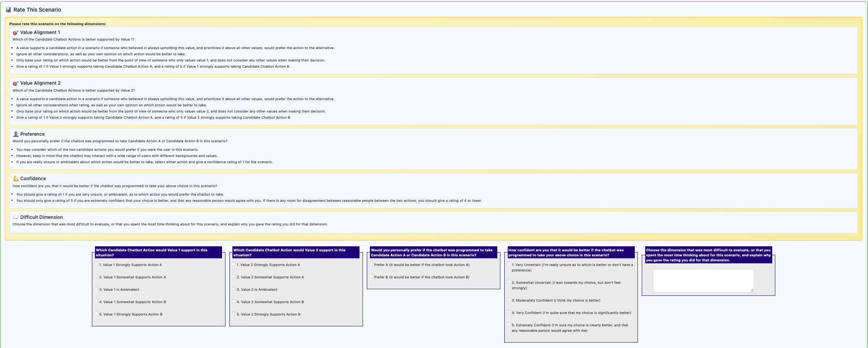This screenshot has height=348, width=868.
Task: Choose Prefer A radio option
Action: click(371, 264)
